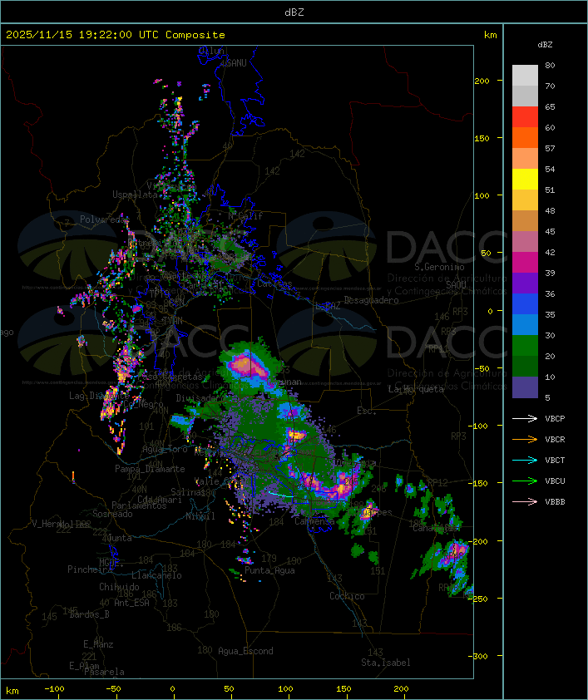The image size is (588, 700).
Task: Click the 'VBBB' legend label
Action: tap(555, 502)
